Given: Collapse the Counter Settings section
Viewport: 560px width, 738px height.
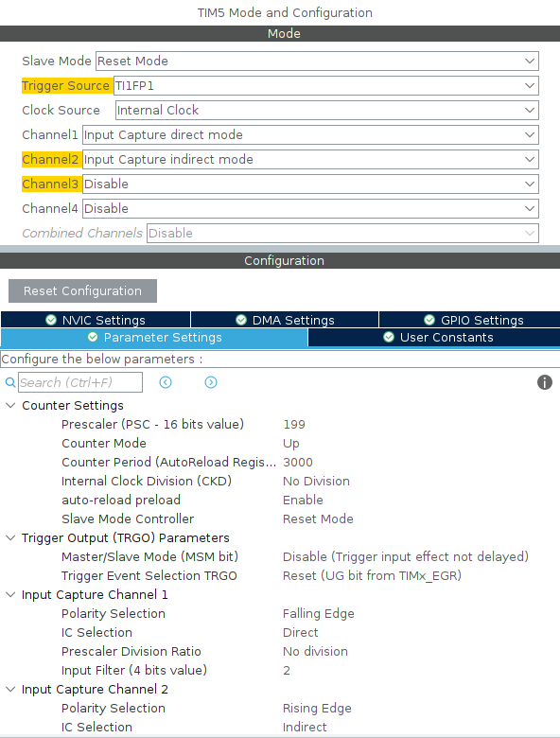Looking at the screenshot, I should pyautogui.click(x=10, y=405).
